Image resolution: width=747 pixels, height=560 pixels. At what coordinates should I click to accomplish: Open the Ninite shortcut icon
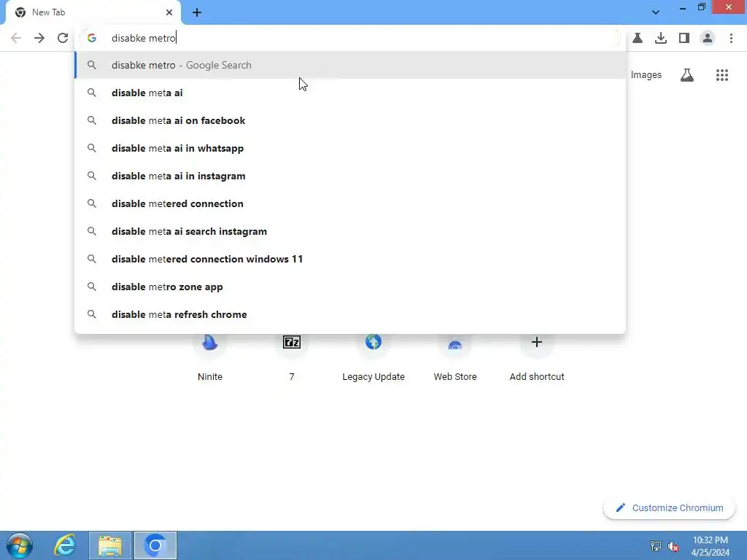pyautogui.click(x=209, y=343)
